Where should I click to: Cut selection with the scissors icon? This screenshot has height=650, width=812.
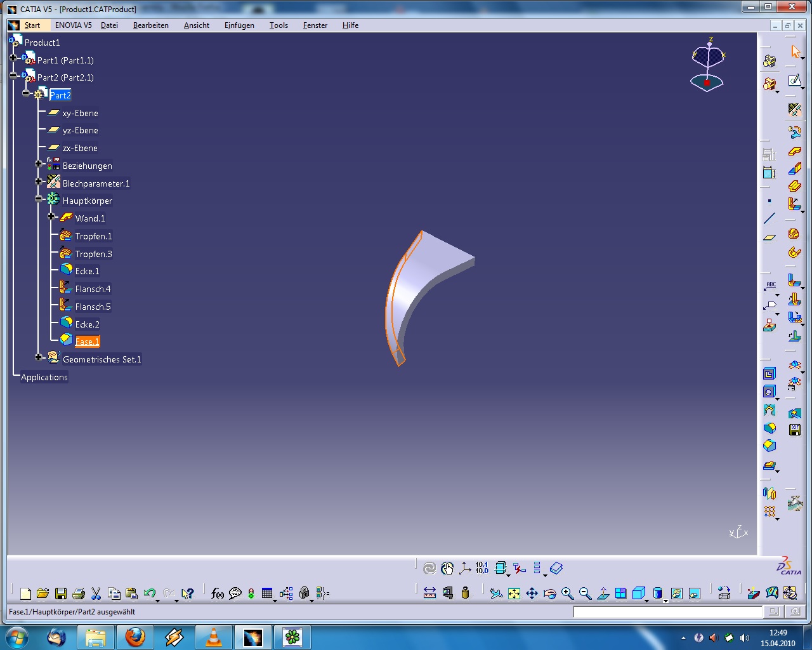pyautogui.click(x=96, y=594)
